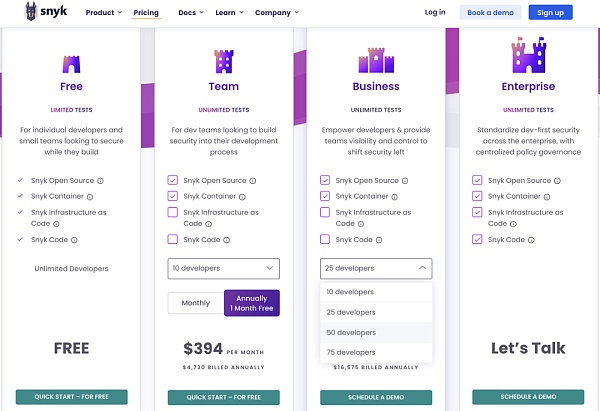This screenshot has width=600, height=411.
Task: Click the Enterprise plan castle icon
Action: (x=527, y=56)
